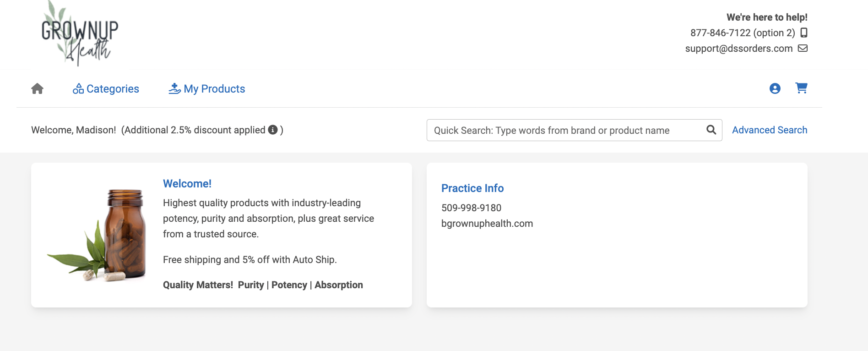Click the support phone icon

click(804, 33)
